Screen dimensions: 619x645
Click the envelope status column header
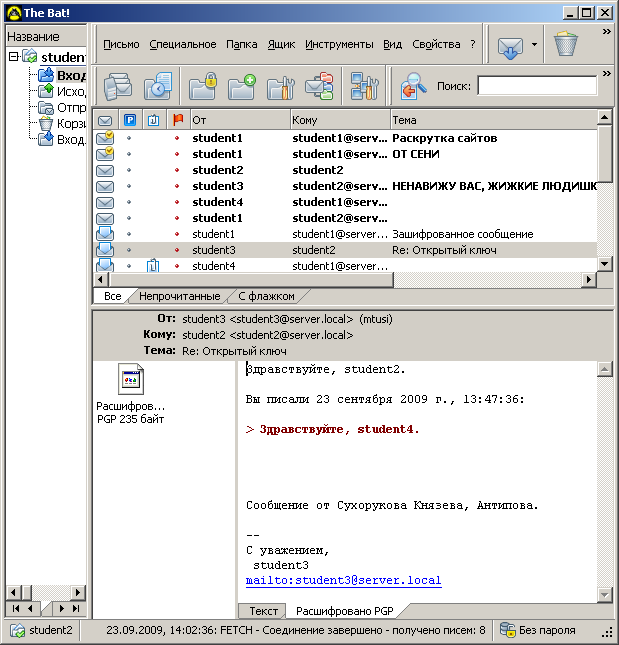click(105, 120)
